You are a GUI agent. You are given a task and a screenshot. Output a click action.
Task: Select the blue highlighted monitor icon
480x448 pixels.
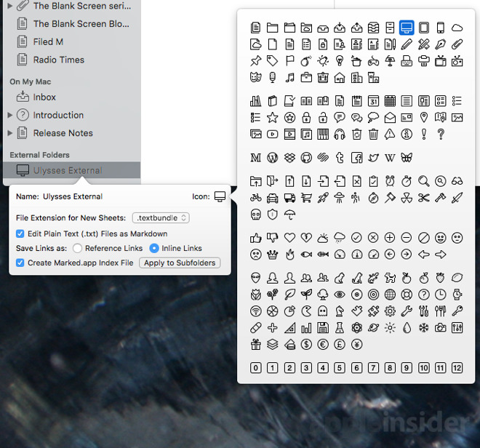coord(407,28)
